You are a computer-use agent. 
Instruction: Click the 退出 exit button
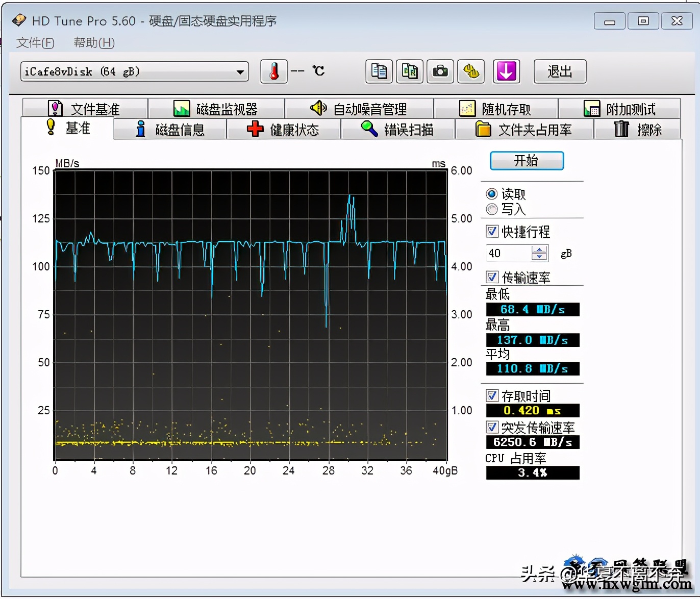click(559, 71)
